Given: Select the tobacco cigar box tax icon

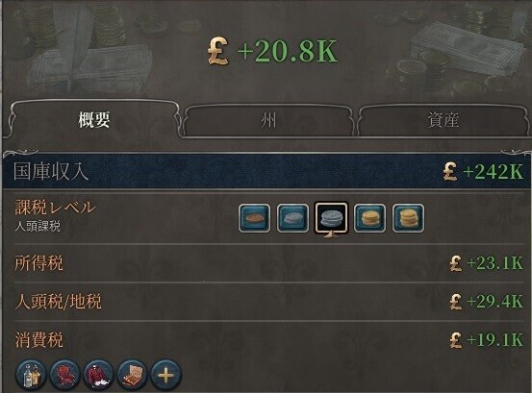Looking at the screenshot, I should coord(132,375).
